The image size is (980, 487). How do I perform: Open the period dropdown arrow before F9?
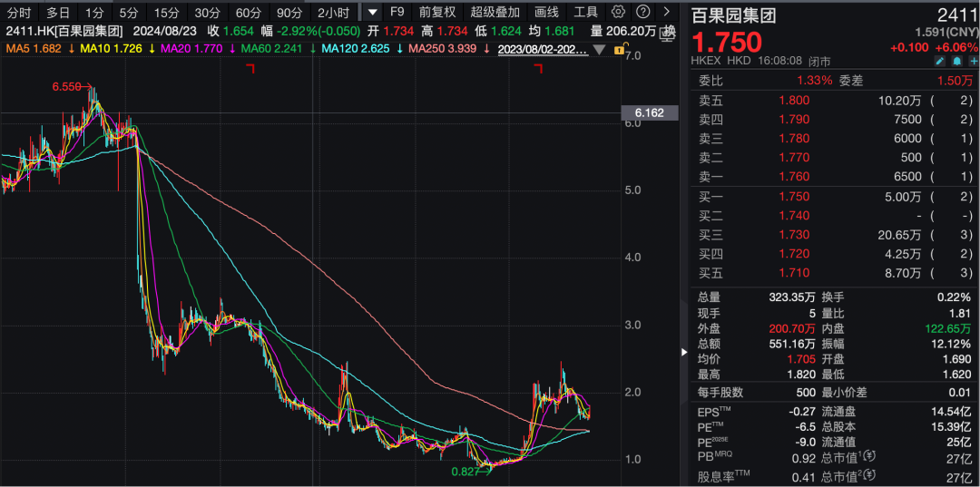(372, 12)
